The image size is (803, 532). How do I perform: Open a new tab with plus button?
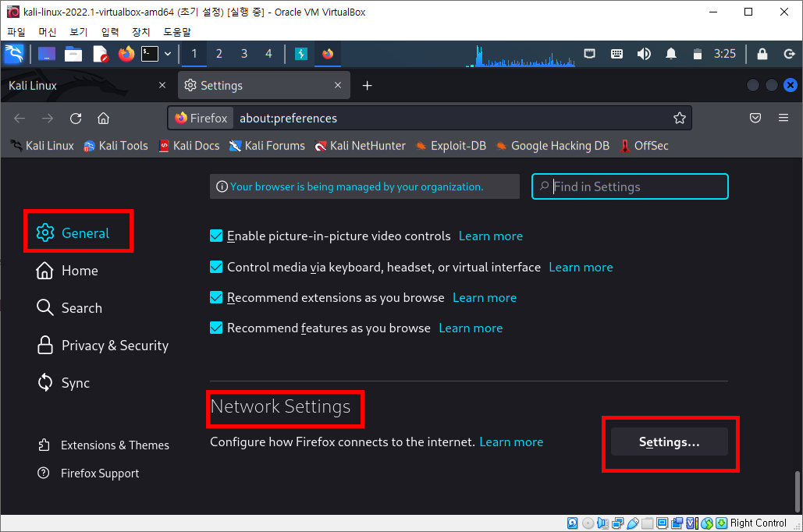click(x=368, y=86)
